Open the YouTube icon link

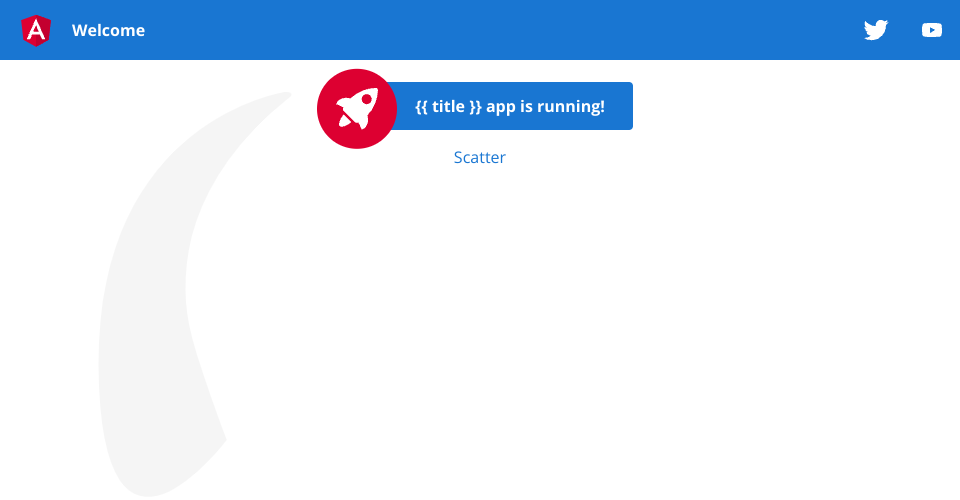(932, 30)
